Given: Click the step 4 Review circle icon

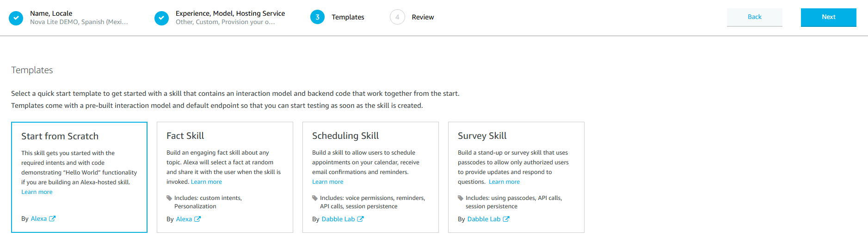Looking at the screenshot, I should pyautogui.click(x=397, y=17).
